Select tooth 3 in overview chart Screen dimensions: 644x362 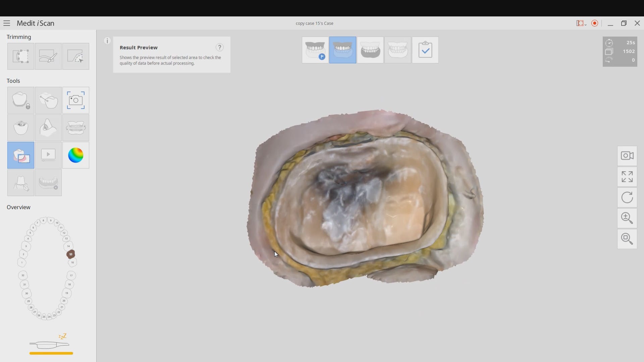pos(26,246)
